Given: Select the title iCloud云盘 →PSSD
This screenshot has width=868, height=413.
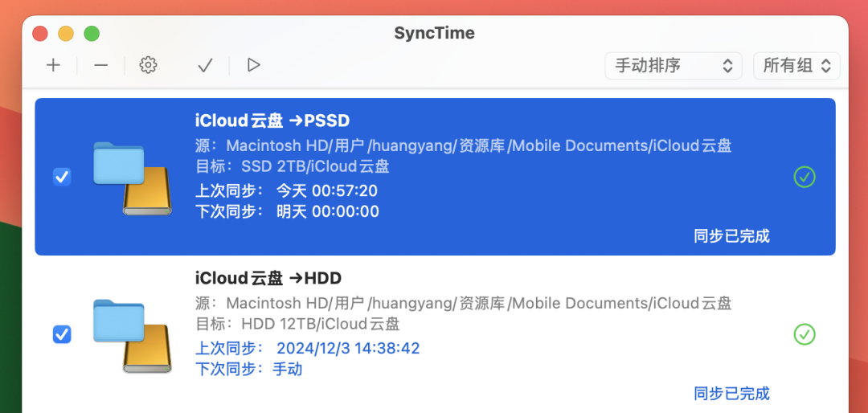Looking at the screenshot, I should coord(272,121).
